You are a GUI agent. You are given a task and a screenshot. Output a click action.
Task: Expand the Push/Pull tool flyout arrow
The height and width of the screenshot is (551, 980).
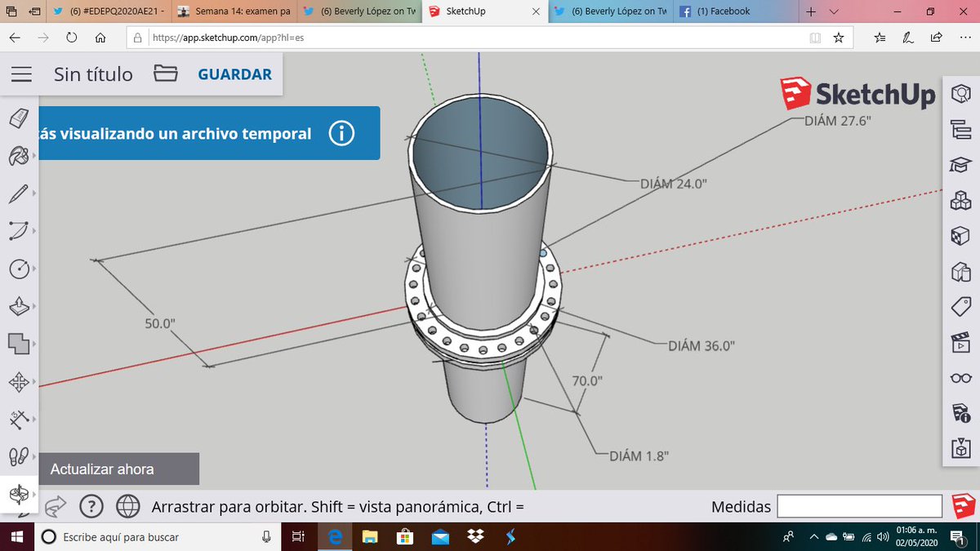34,306
